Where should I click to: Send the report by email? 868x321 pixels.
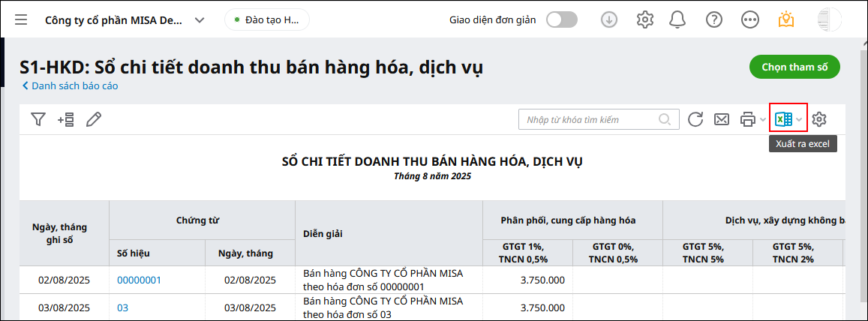[721, 119]
